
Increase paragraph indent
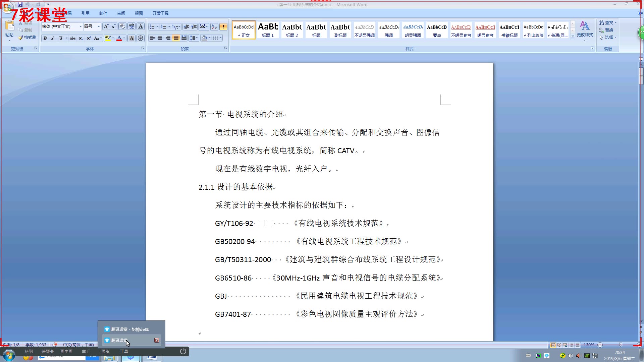click(194, 26)
